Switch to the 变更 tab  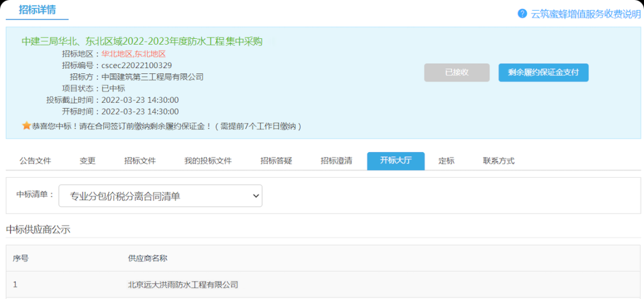click(x=88, y=161)
